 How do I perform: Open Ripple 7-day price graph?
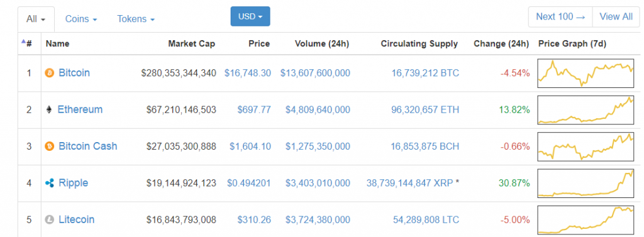[586, 183]
